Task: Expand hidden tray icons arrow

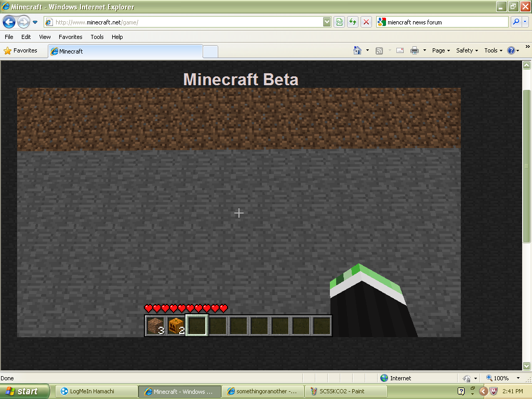Action: pos(484,391)
